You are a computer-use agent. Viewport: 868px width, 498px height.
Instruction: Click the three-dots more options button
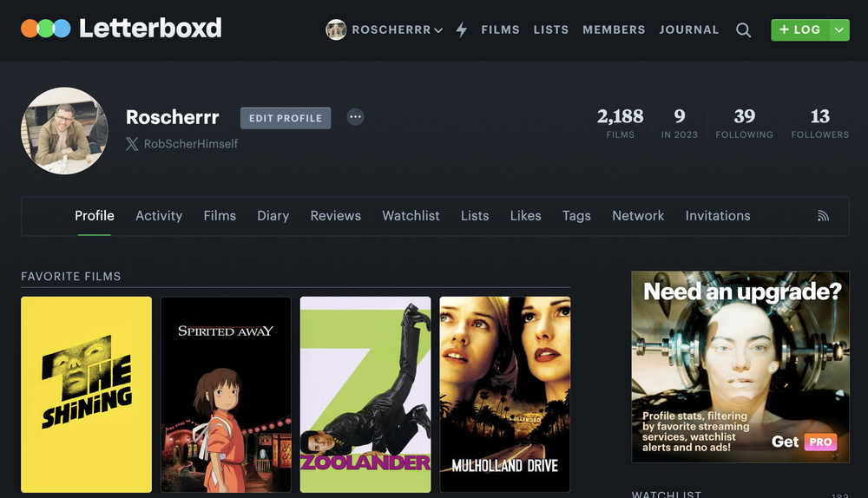coord(355,117)
